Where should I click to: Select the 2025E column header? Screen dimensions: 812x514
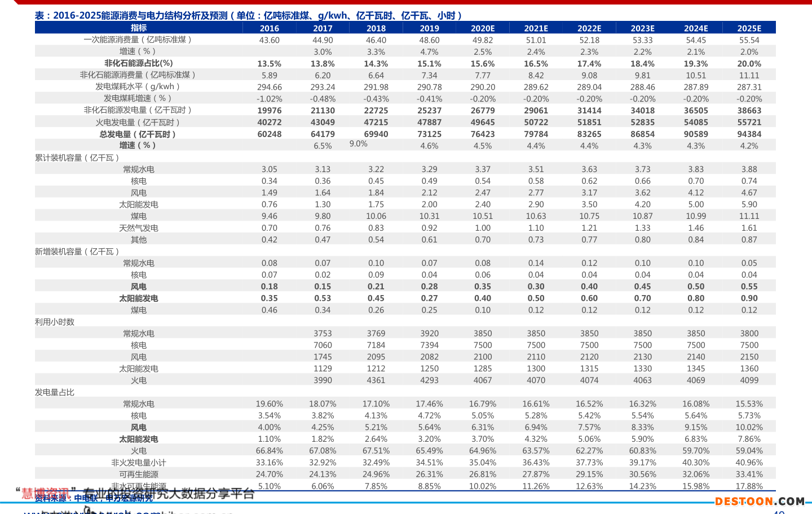point(749,28)
